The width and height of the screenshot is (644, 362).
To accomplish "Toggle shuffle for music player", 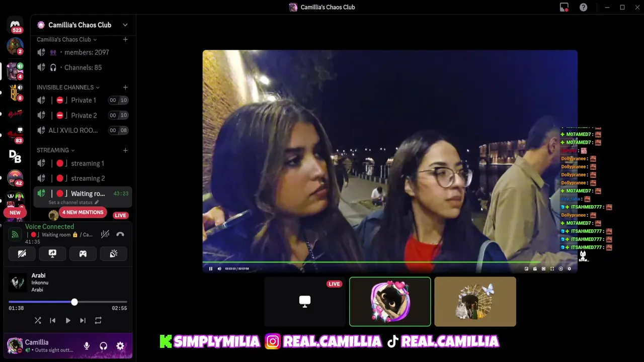I will coord(38,320).
